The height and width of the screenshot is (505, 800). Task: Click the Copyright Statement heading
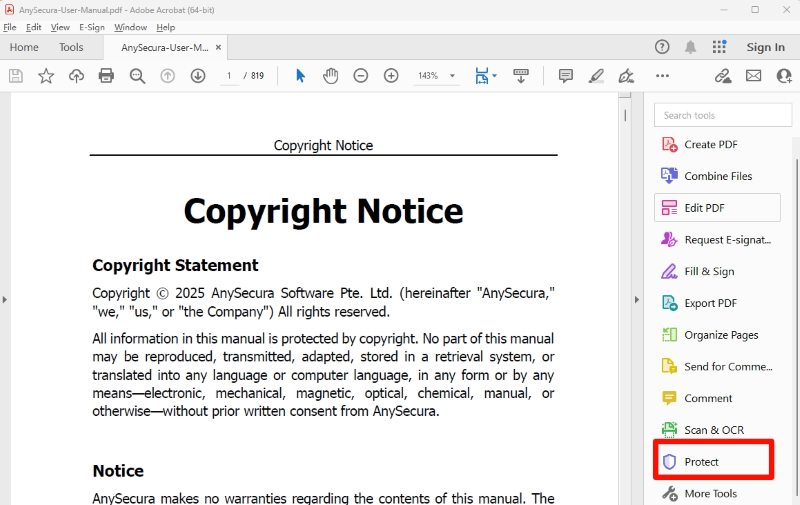[x=176, y=265]
